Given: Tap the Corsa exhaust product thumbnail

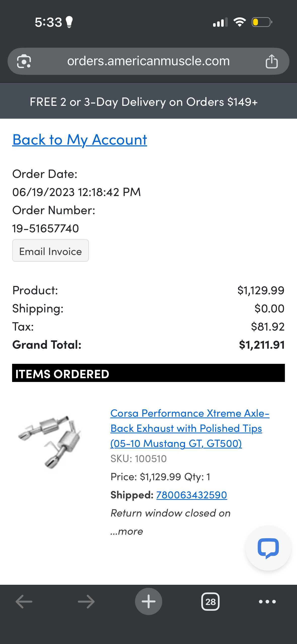Looking at the screenshot, I should pyautogui.click(x=50, y=441).
